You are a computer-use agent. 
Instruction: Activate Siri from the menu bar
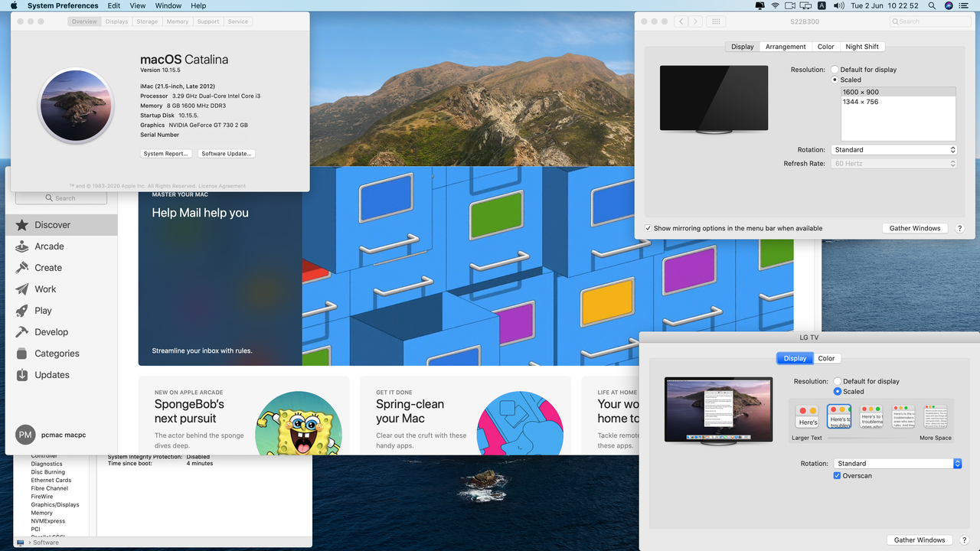[949, 5]
